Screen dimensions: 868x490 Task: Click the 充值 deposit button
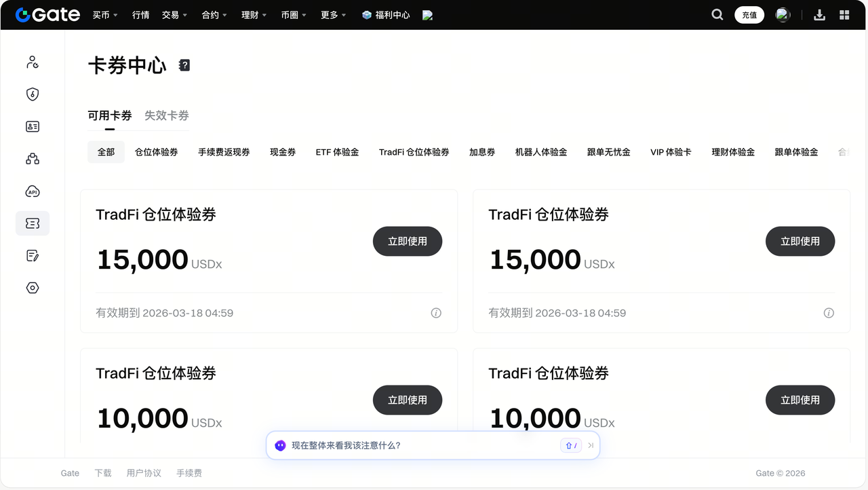[x=749, y=15]
